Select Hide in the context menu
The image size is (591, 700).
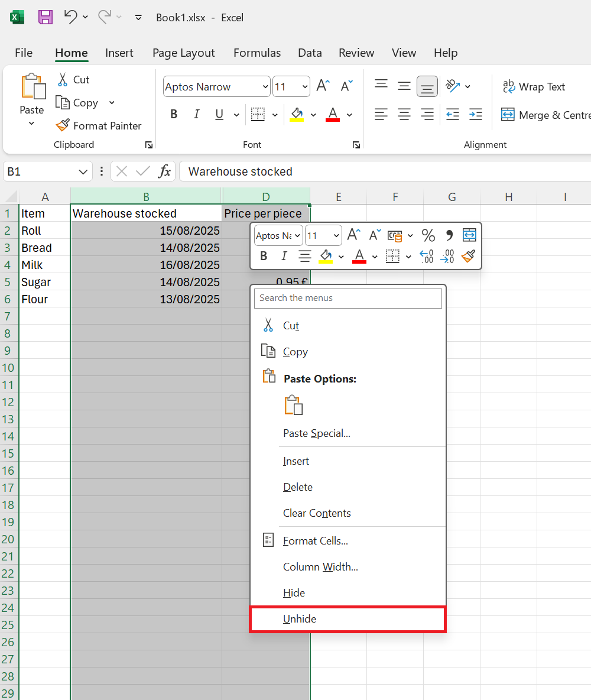(348, 593)
